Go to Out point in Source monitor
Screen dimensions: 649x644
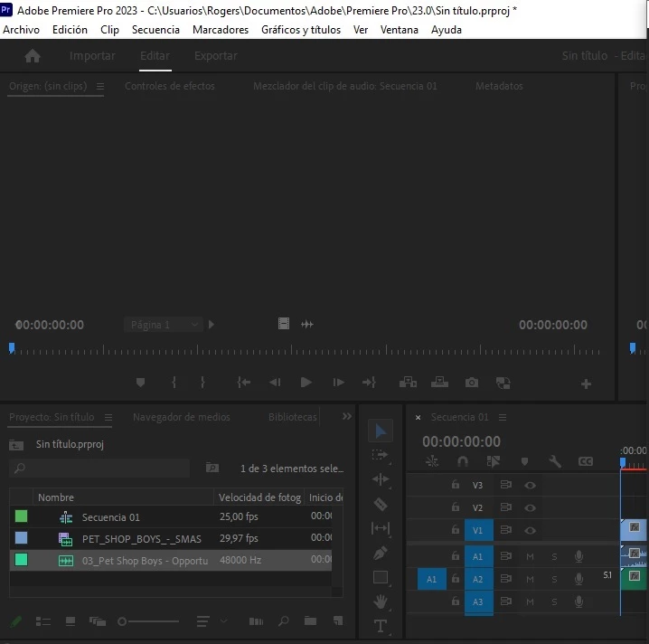(369, 383)
